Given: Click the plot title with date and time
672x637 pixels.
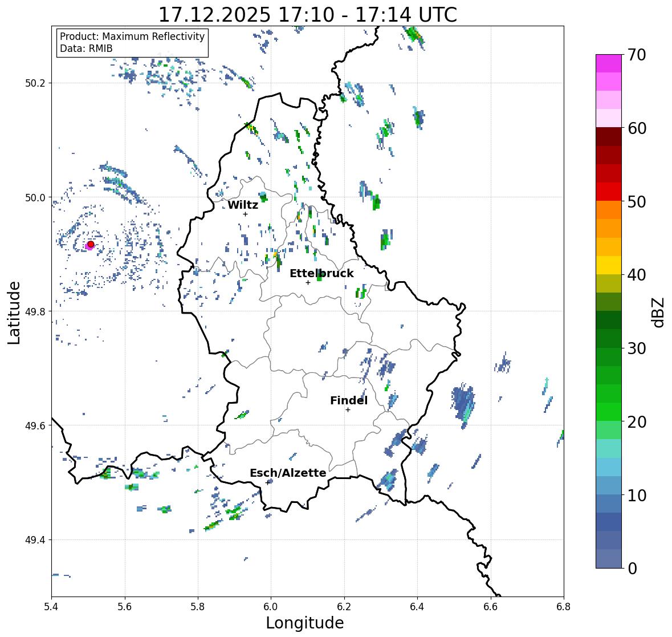Looking at the screenshot, I should click(308, 15).
